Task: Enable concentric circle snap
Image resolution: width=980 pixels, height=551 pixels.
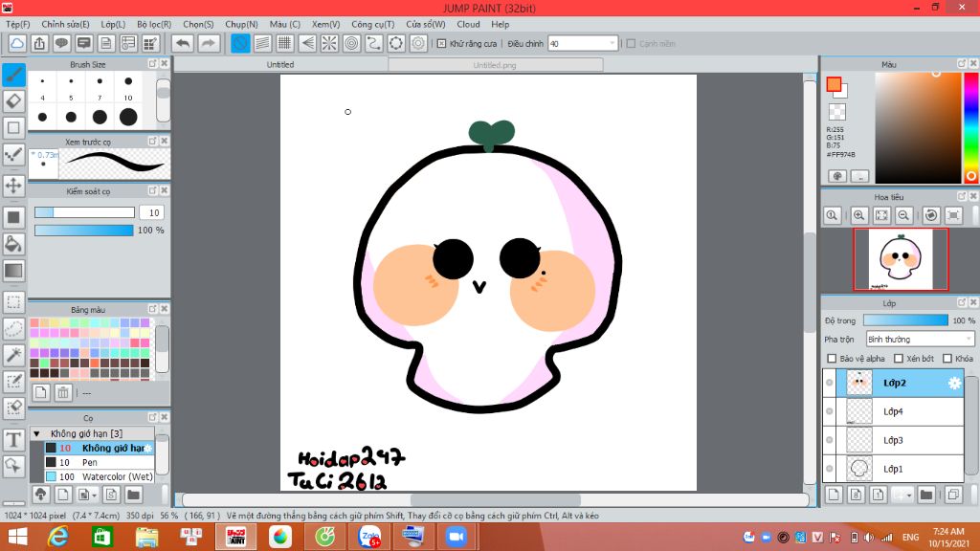Action: (x=351, y=43)
